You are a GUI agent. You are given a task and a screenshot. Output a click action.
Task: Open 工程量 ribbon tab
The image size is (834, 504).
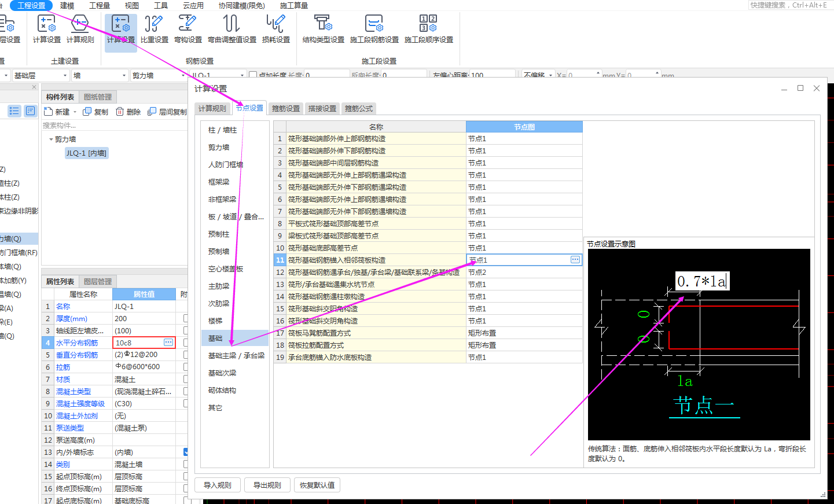coord(100,5)
